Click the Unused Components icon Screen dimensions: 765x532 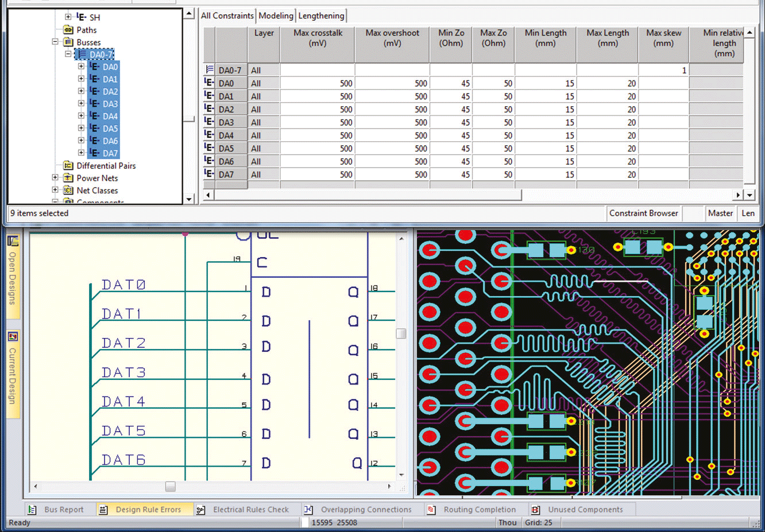click(x=535, y=510)
